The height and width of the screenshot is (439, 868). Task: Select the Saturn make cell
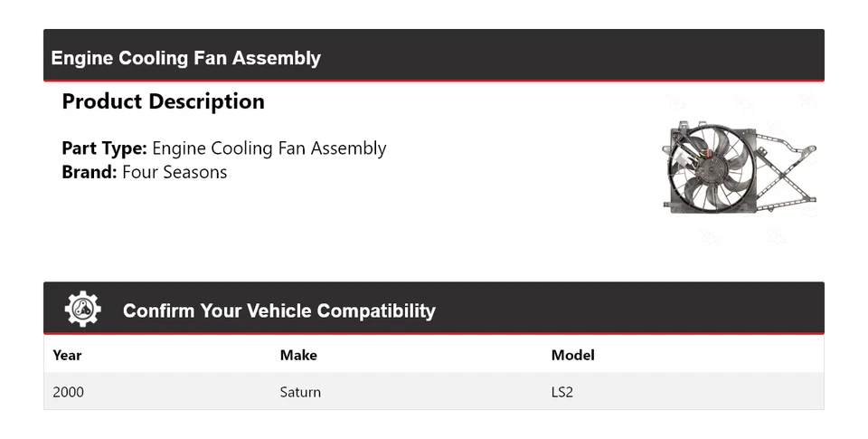tap(300, 392)
